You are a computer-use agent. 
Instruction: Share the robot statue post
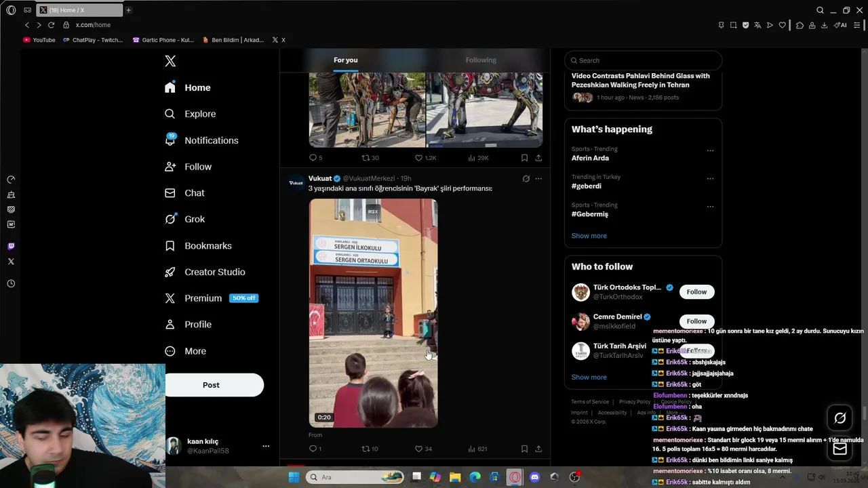[538, 158]
